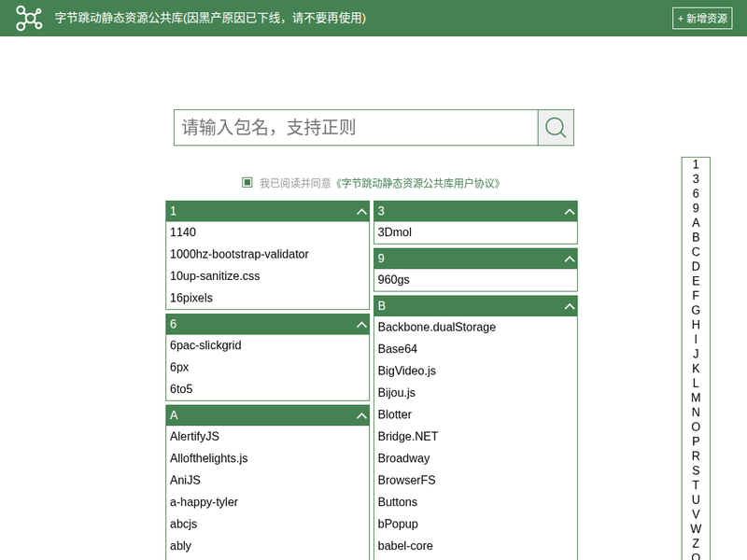Select Broadway entry
Viewport: 747px width, 560px height.
click(403, 458)
